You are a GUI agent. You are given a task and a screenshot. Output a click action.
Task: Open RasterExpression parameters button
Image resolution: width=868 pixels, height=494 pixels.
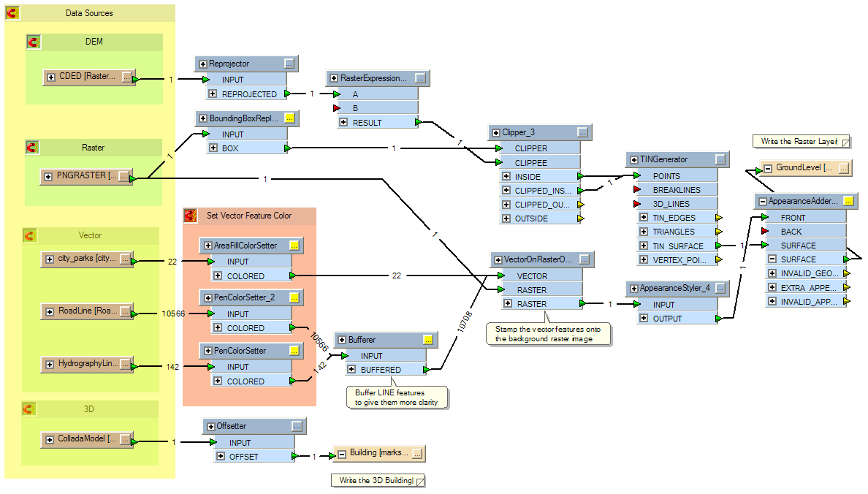tap(420, 79)
